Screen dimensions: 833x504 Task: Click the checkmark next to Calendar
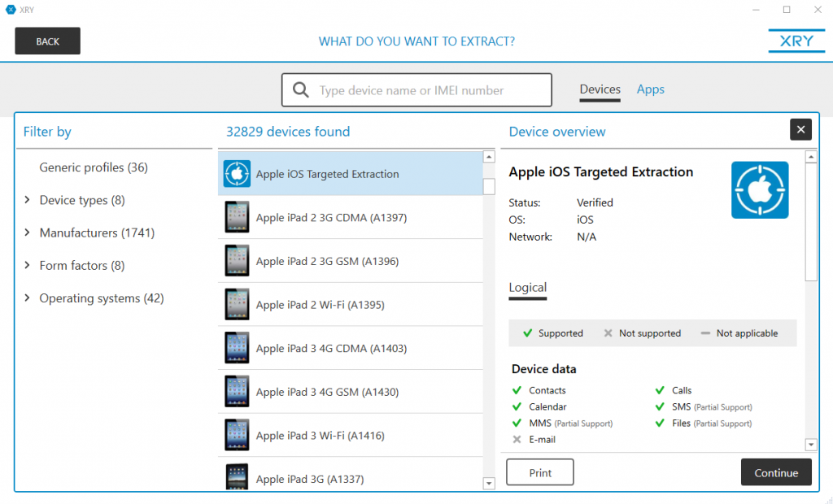517,406
